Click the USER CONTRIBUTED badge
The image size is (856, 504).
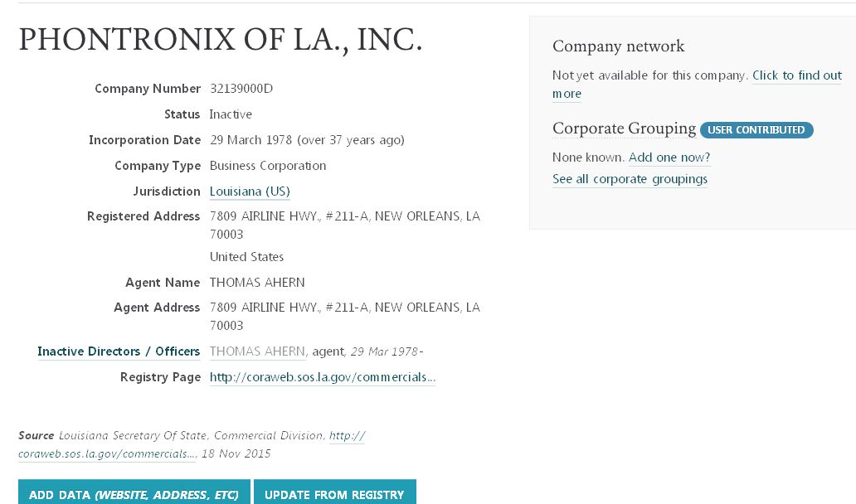756,130
